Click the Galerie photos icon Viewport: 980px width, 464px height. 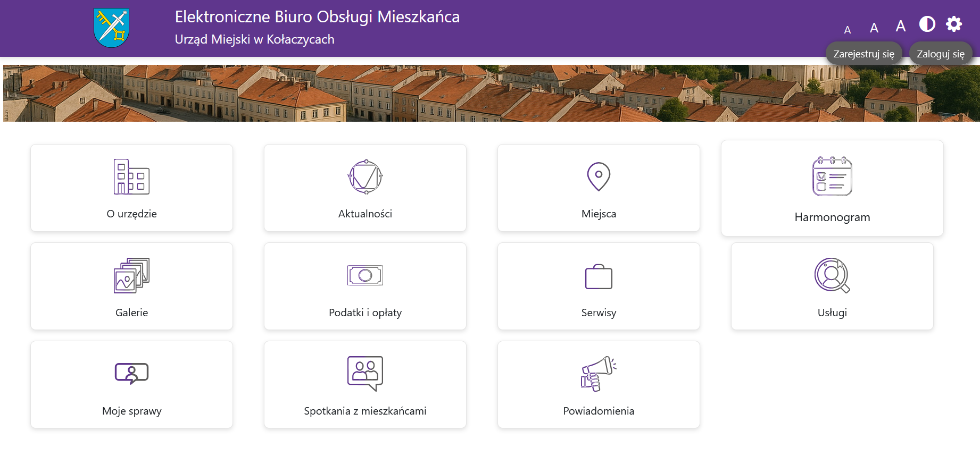131,275
